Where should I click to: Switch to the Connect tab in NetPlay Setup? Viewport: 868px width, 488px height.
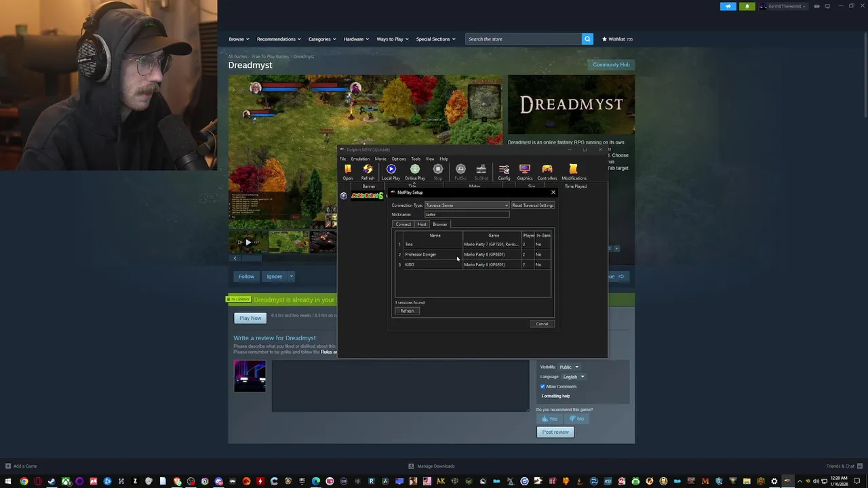[403, 224]
